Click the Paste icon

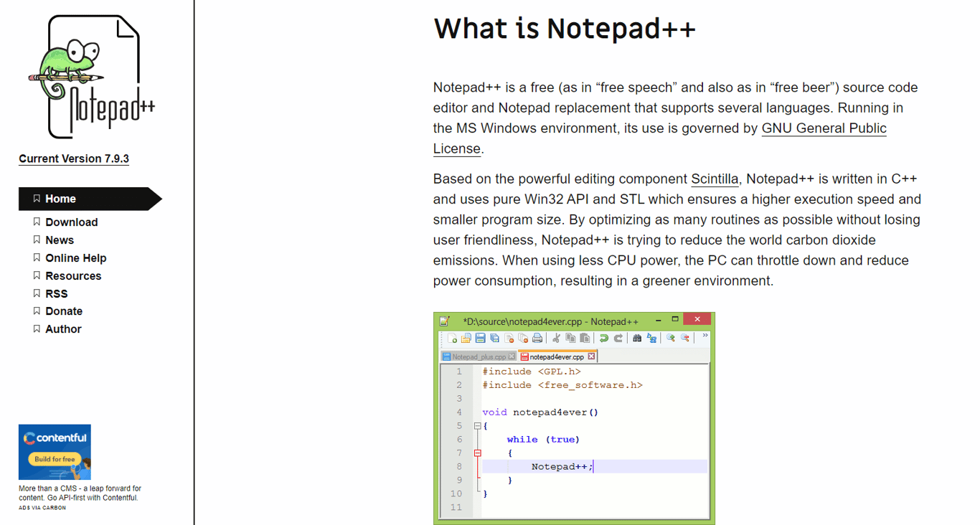click(x=585, y=338)
